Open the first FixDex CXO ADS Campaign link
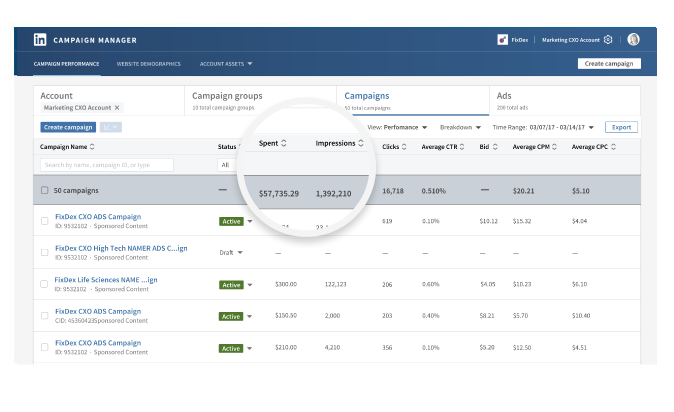The image size is (674, 412). click(x=98, y=216)
